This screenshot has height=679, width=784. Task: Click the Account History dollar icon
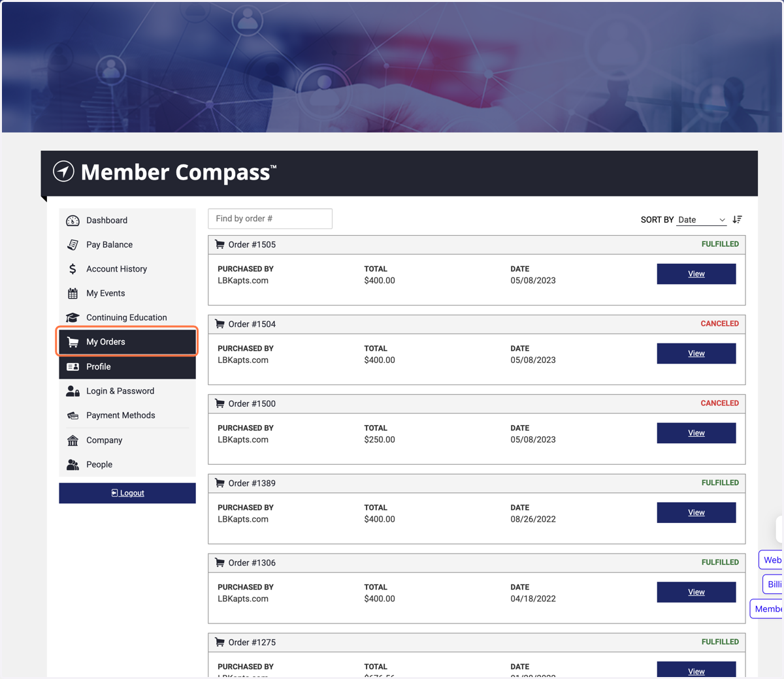pyautogui.click(x=73, y=269)
